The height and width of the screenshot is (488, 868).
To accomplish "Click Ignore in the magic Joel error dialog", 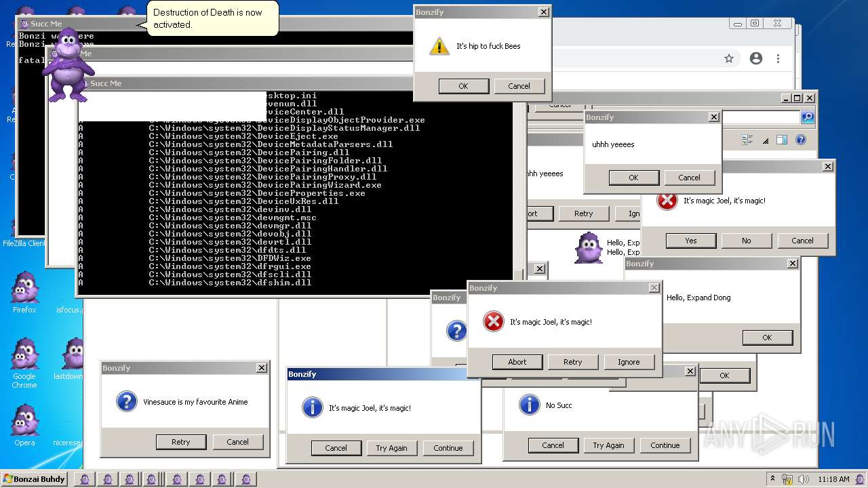I will (x=629, y=362).
